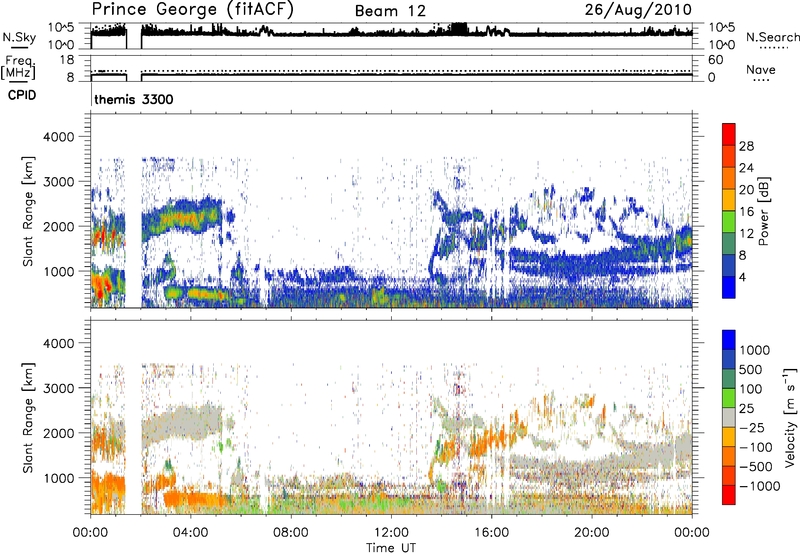The image size is (800, 554).
Task: Click the '-1000' label on Velocity color bar
Action: (760, 486)
